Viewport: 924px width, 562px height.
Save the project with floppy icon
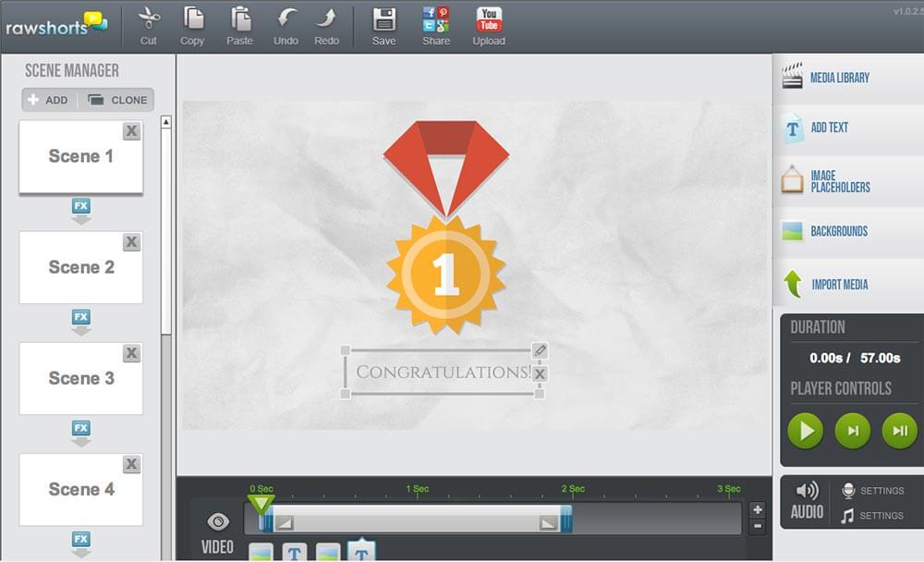click(383, 20)
